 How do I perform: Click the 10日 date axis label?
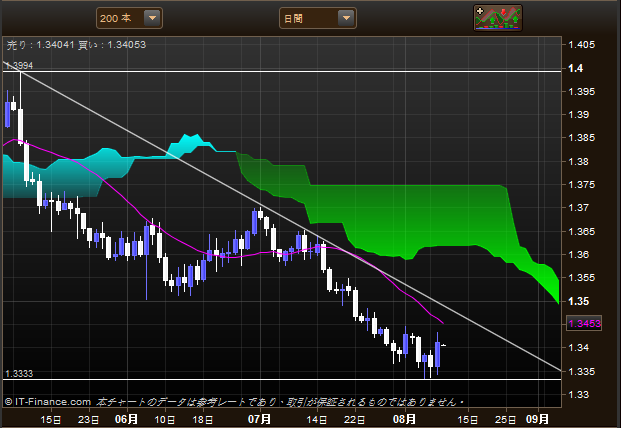[x=165, y=420]
